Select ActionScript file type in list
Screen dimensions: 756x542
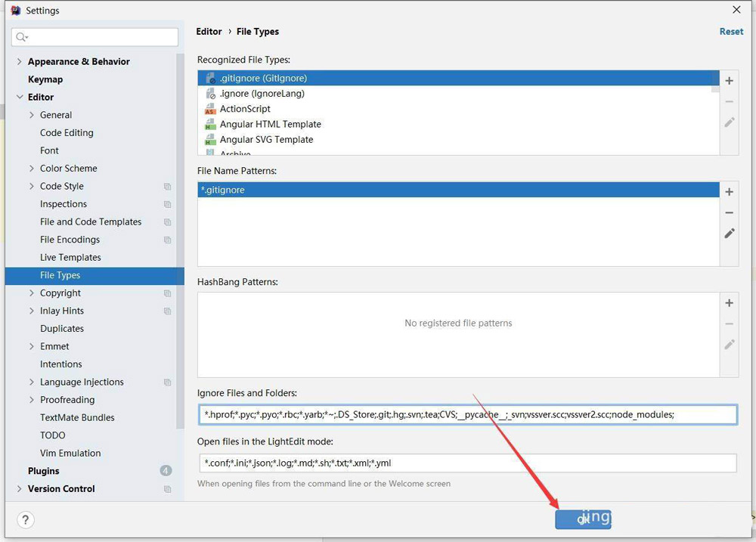[245, 109]
